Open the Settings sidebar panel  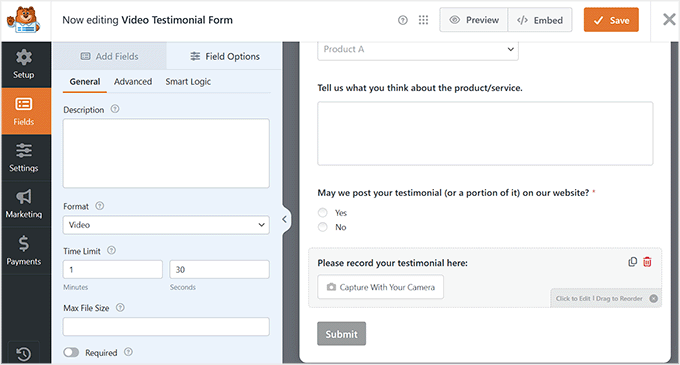pyautogui.click(x=24, y=158)
